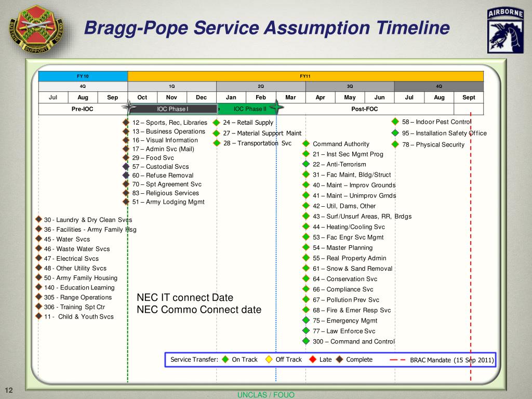Click the NEC IT connect Date text
Screen dimensions: 532x399
[185, 298]
